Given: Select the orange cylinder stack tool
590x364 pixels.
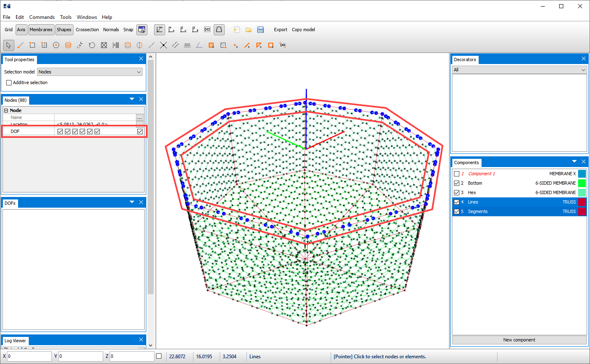Looking at the screenshot, I should pyautogui.click(x=68, y=45).
